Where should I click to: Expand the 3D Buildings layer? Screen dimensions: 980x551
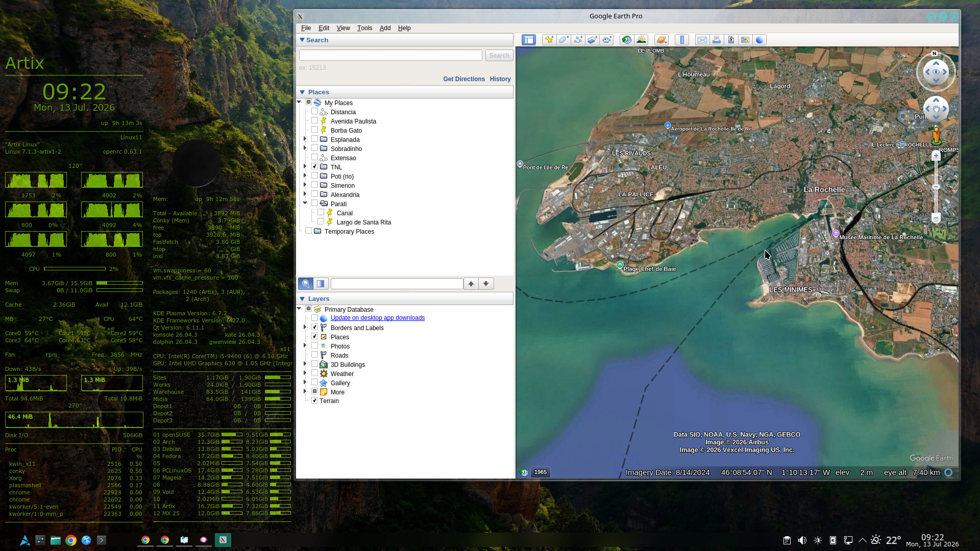[305, 364]
